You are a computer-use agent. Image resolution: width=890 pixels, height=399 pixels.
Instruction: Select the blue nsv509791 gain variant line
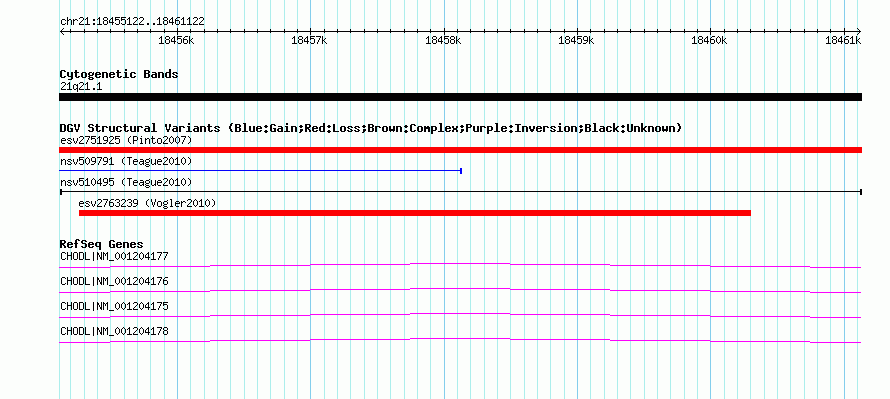pos(261,171)
